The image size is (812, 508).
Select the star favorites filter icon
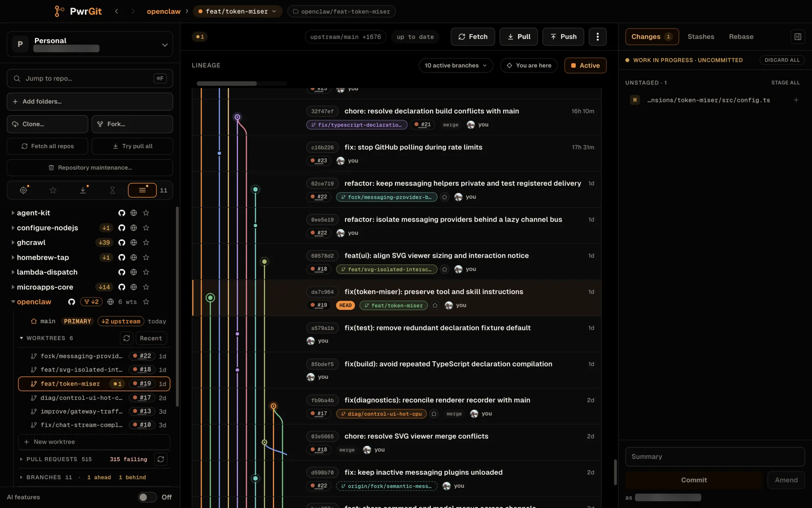[53, 190]
